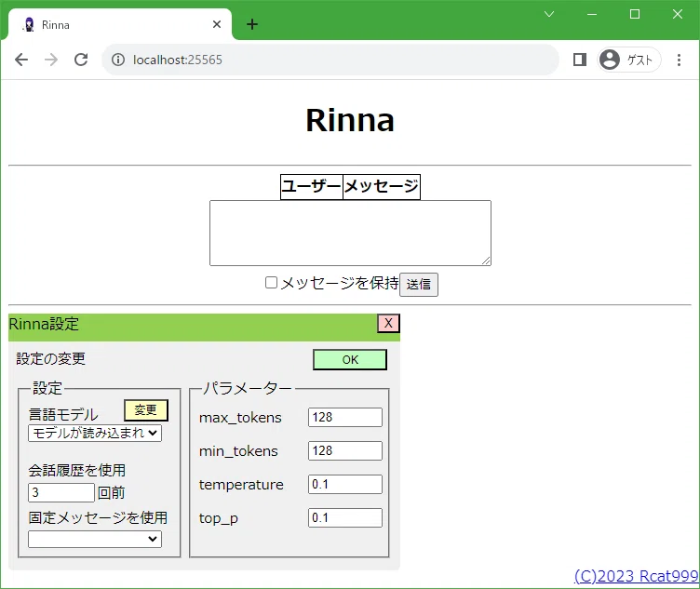Click the temperature value field
Viewport: 700px width, 589px height.
point(345,484)
